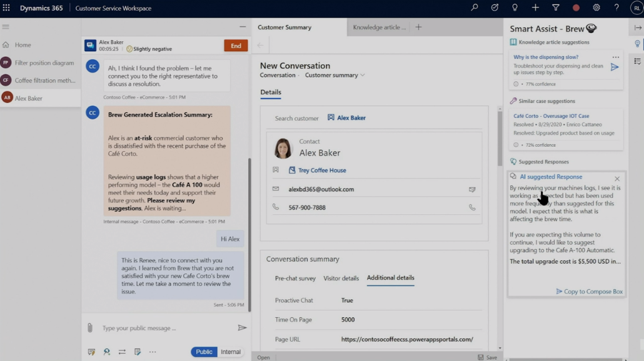Expand the Customer summary dropdown chevron

363,76
